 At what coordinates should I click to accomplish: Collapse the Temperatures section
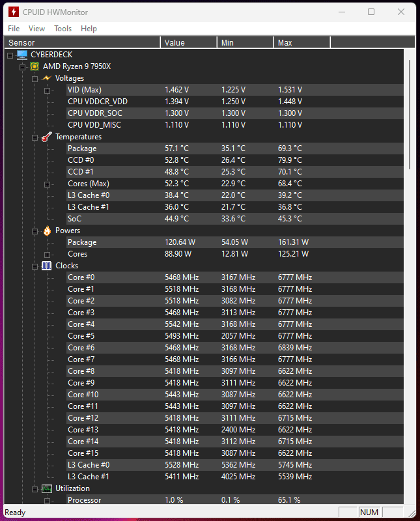(x=35, y=137)
